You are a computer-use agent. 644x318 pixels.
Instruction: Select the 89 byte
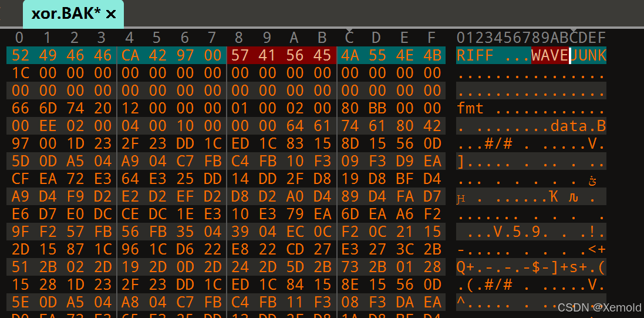349,197
